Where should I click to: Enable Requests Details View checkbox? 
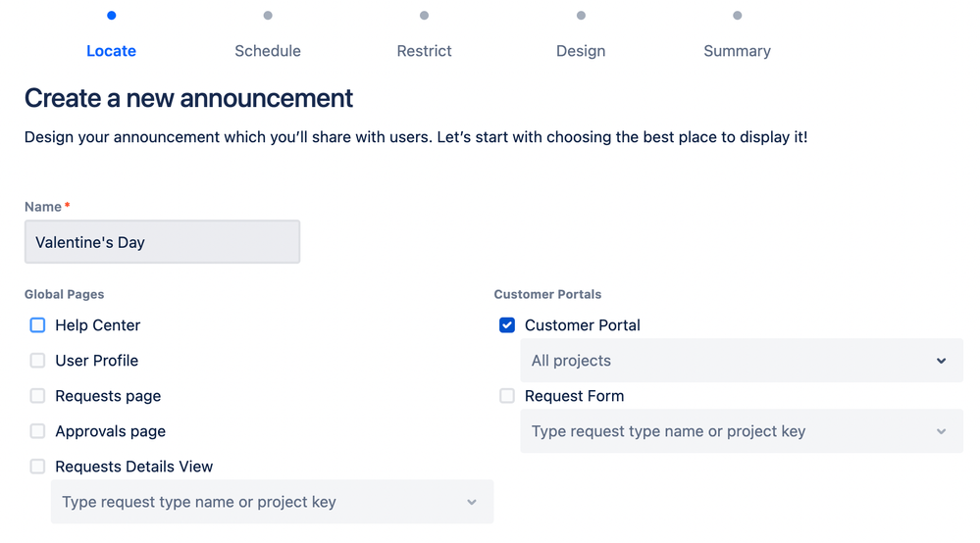point(37,467)
